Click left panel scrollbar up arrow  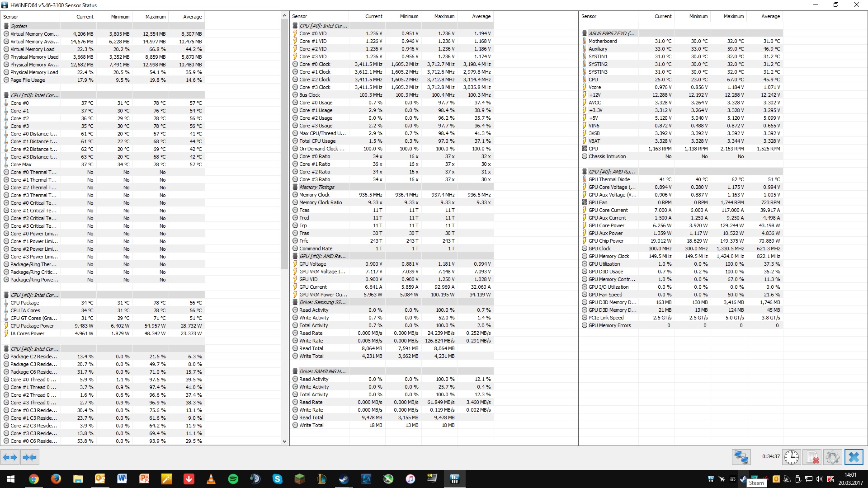point(284,16)
